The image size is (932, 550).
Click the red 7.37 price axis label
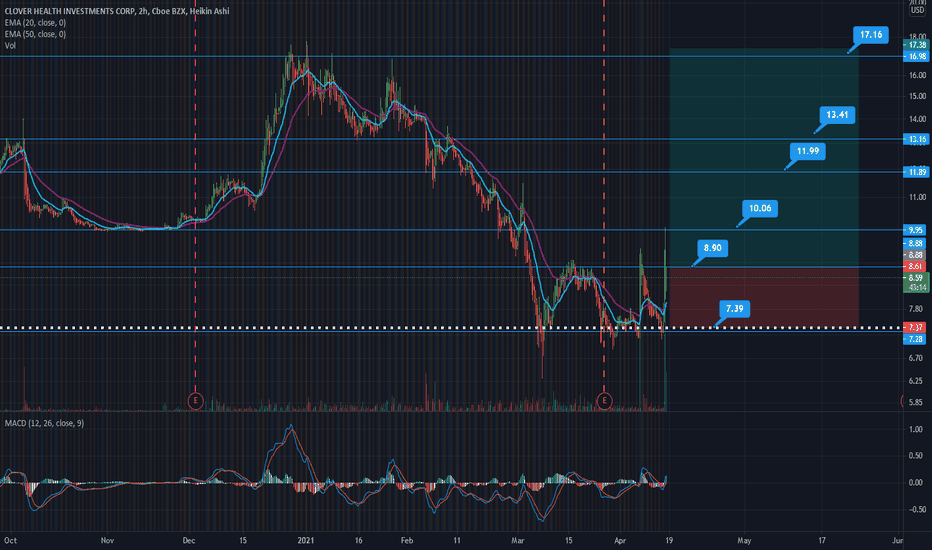pos(915,328)
